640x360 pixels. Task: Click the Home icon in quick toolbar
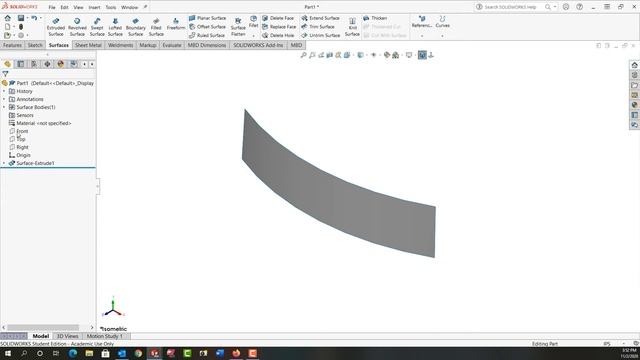point(7,18)
